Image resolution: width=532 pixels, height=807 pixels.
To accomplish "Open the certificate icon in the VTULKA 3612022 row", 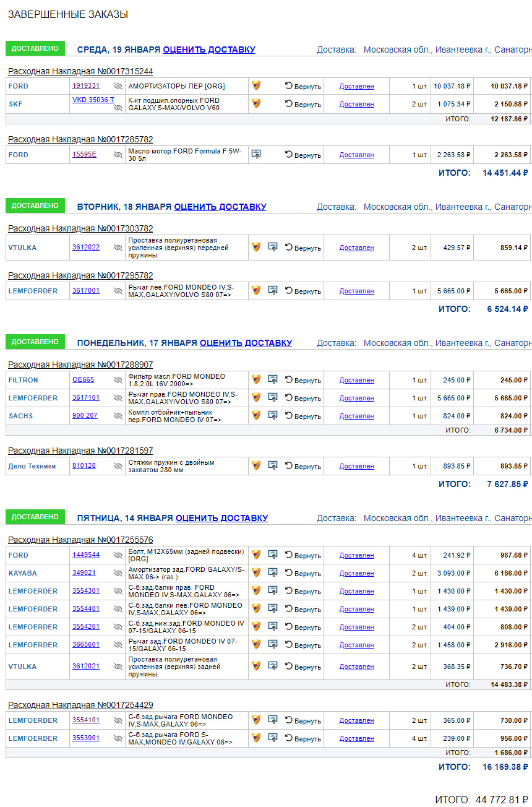I will tap(273, 247).
